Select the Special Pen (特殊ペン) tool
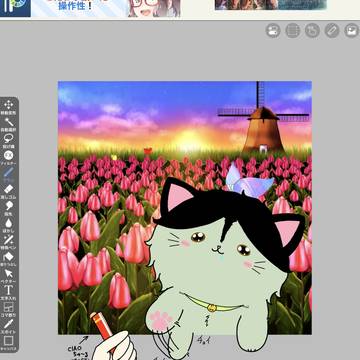The width and height of the screenshot is (360, 360). [8, 242]
